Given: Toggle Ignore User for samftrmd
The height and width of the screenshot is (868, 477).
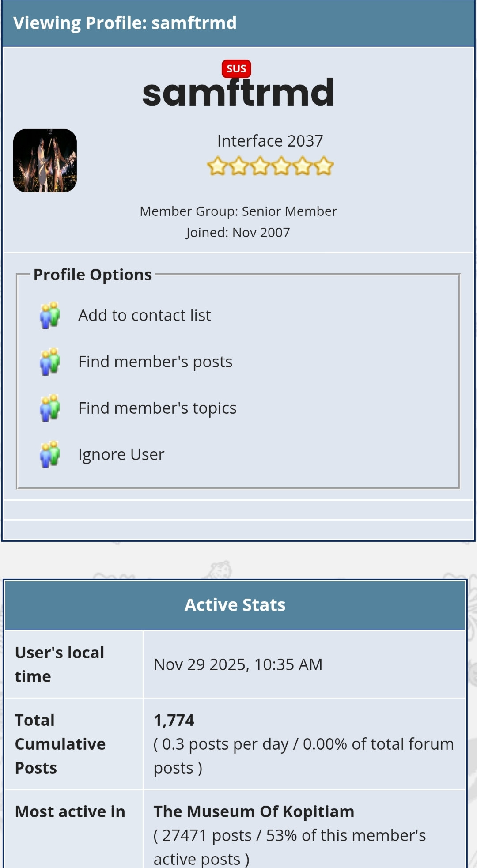Looking at the screenshot, I should 121,454.
